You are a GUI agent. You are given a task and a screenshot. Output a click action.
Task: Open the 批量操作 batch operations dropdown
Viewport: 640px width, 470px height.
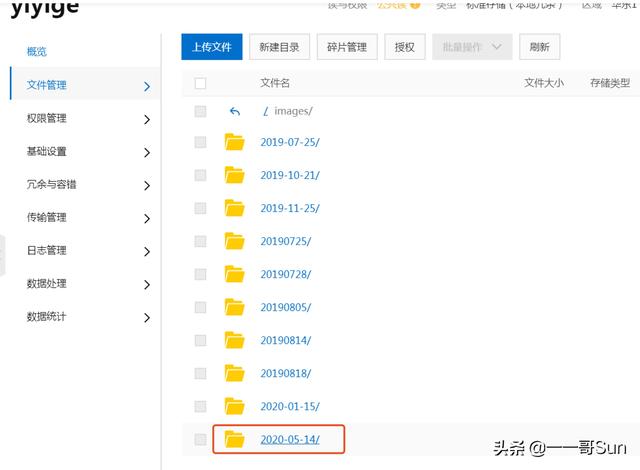(472, 47)
